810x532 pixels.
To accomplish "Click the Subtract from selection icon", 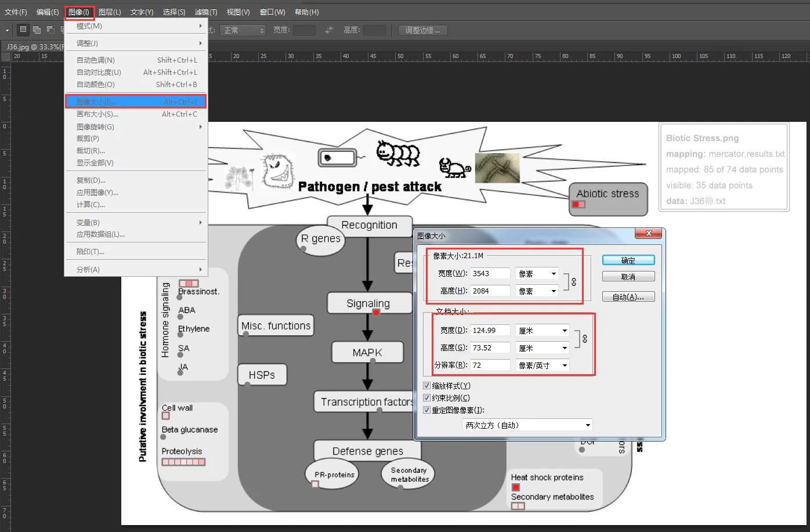I will coord(50,30).
